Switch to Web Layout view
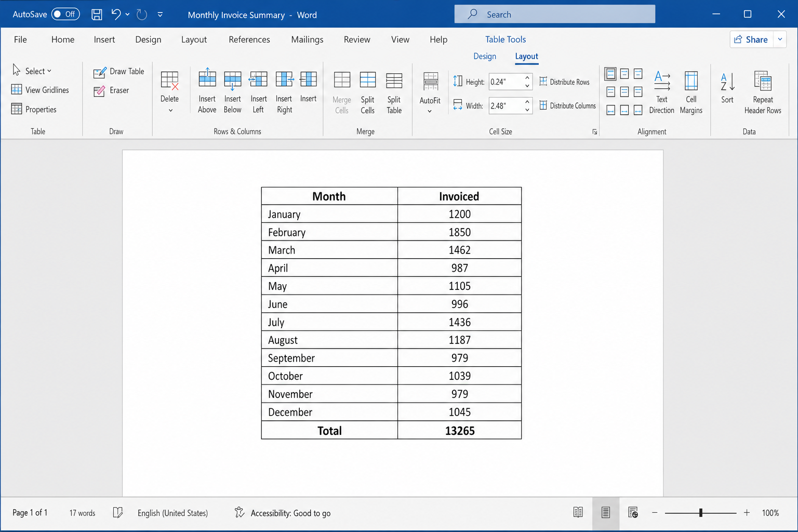 tap(633, 513)
